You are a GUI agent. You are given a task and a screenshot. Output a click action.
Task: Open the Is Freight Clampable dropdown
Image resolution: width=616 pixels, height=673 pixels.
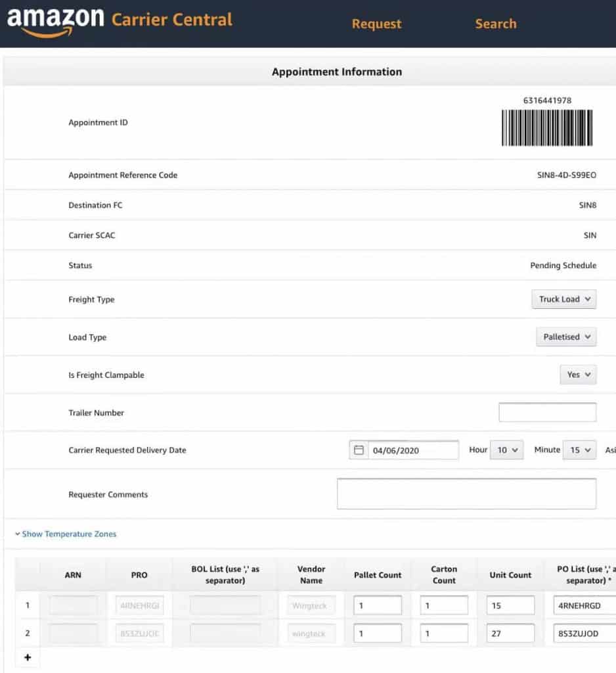[578, 375]
